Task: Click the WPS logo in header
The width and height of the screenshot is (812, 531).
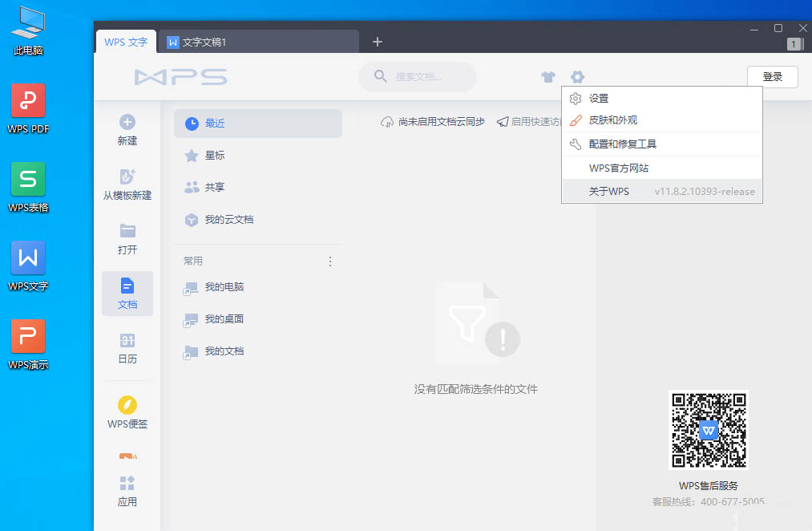Action: 180,77
